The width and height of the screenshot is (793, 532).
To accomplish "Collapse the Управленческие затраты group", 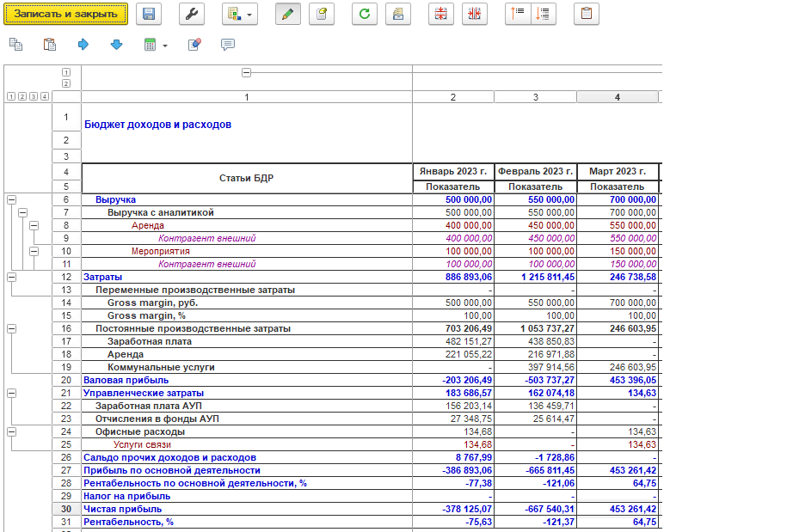I will point(12,393).
